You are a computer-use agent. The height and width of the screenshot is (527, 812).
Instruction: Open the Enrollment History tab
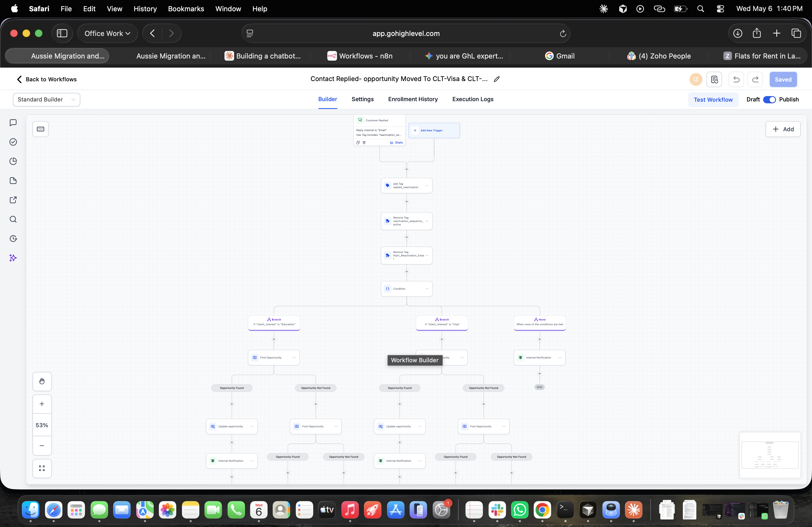pos(413,99)
